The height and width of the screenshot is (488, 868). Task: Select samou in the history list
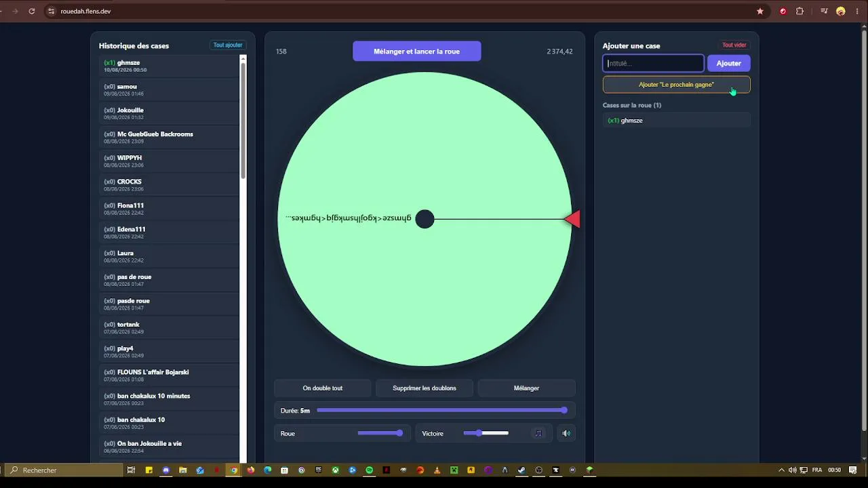(169, 89)
